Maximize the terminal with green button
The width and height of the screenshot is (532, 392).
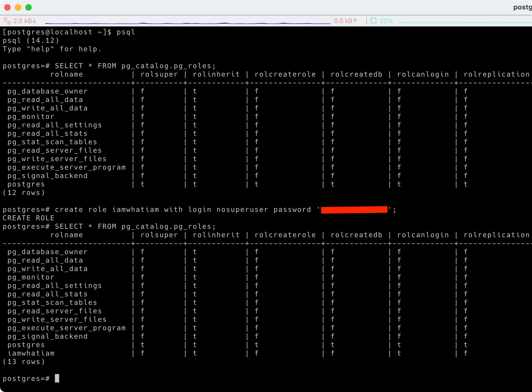click(29, 7)
